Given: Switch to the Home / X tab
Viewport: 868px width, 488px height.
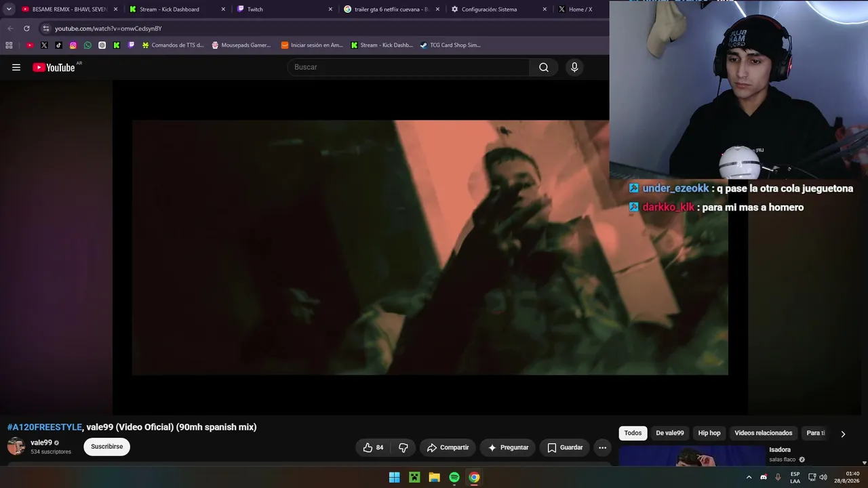Looking at the screenshot, I should click(x=580, y=9).
